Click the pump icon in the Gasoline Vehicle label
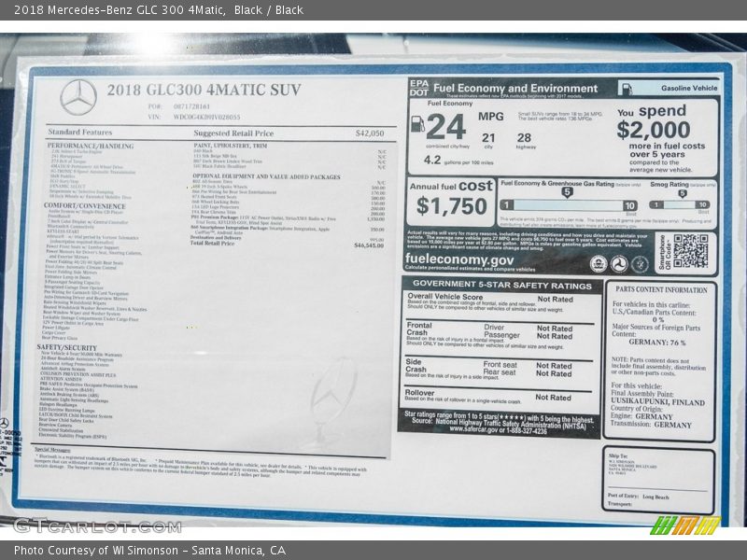 coord(627,88)
